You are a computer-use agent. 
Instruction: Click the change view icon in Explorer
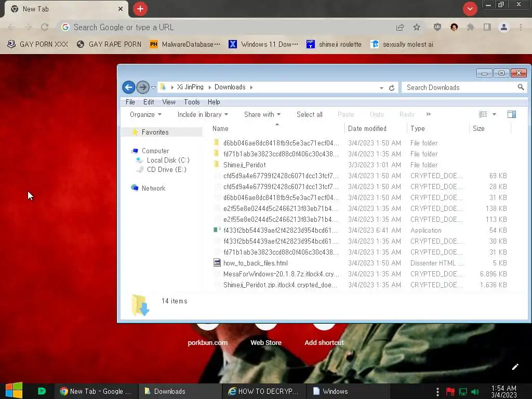tap(483, 114)
